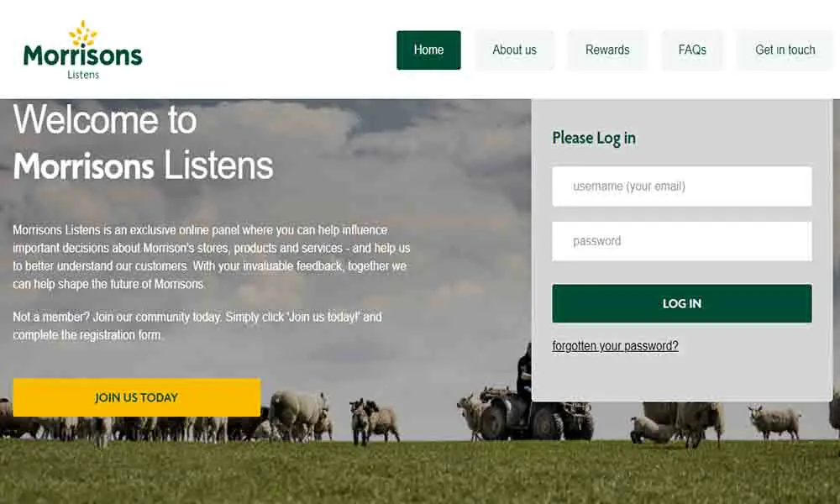
Task: Click the Morrisons Listens logo
Action: click(82, 50)
